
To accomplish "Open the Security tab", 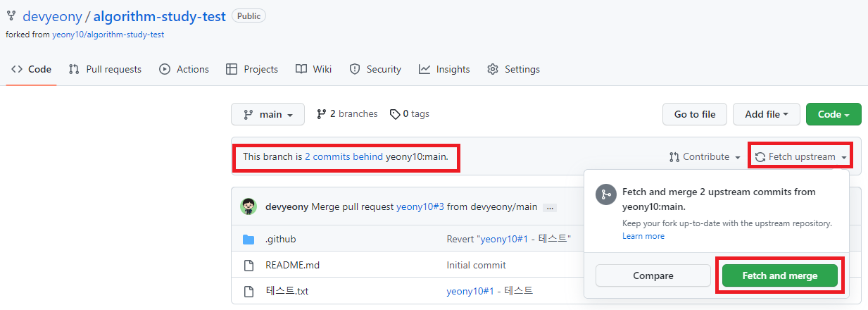I will (375, 69).
